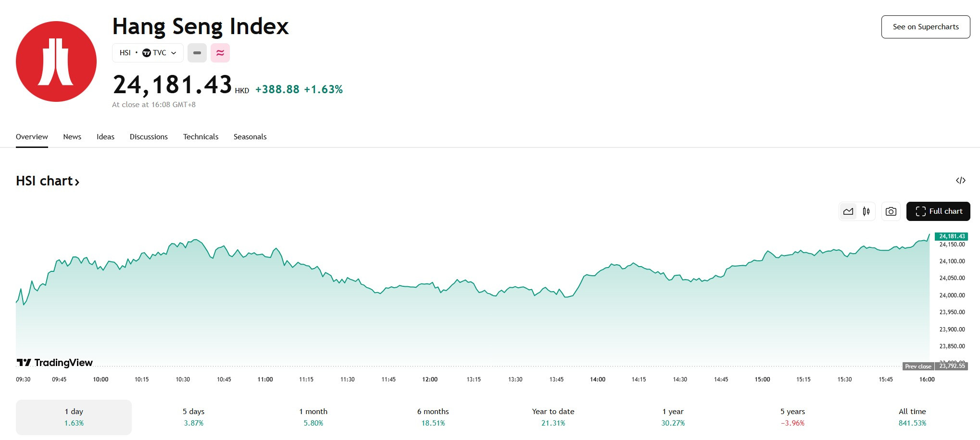980x440 pixels.
Task: Select the 1 day range
Action: point(74,417)
